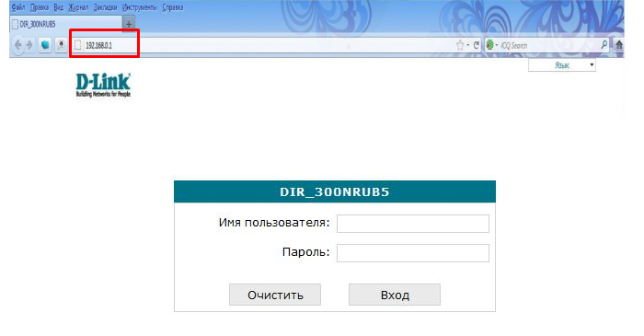Open the bookmark star dropdown arrow

tap(467, 45)
